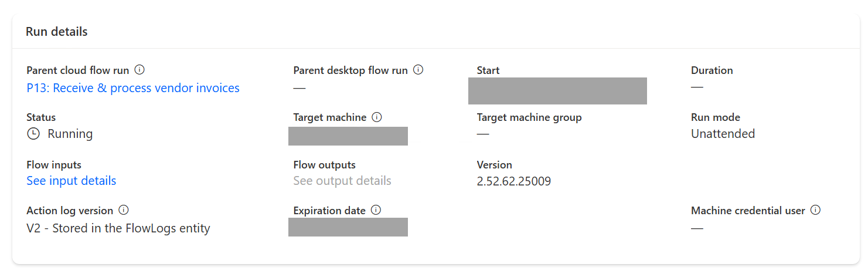Viewport: 868px width, 277px height.
Task: Select the version number 2.52.62.25009
Action: [514, 181]
